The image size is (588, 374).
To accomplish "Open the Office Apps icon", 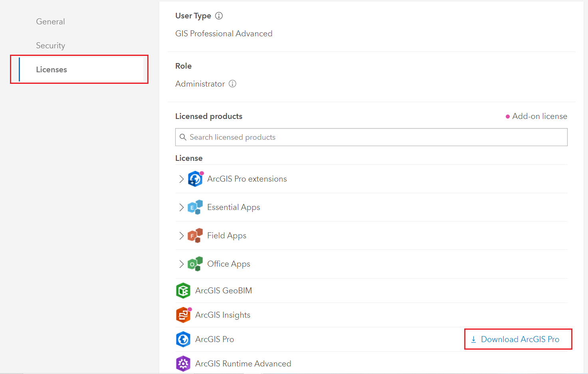I will (195, 264).
